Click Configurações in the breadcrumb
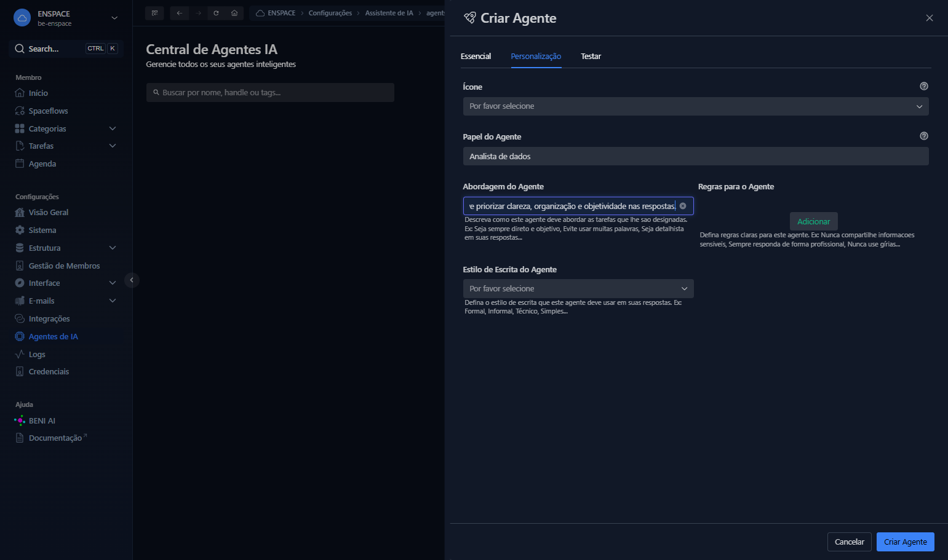The image size is (948, 560). point(330,13)
